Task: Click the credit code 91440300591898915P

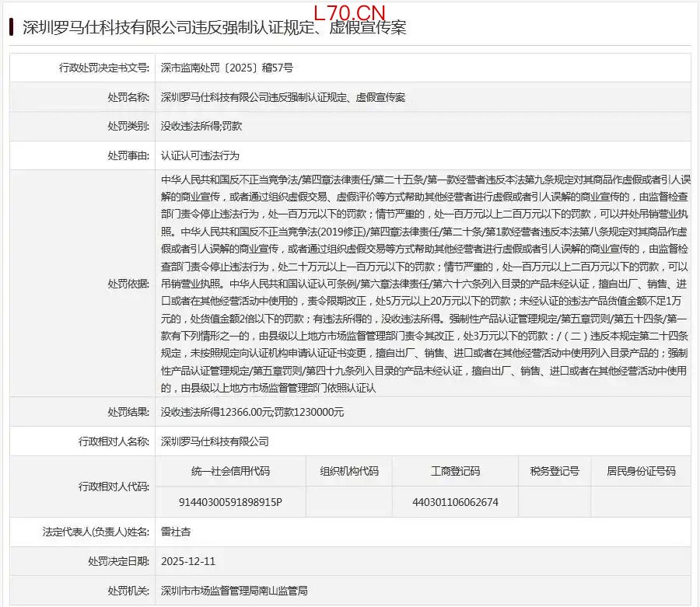Action: 230,502
